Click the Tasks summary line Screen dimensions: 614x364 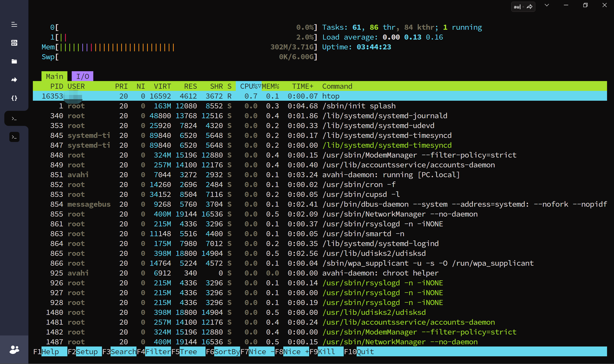[402, 27]
